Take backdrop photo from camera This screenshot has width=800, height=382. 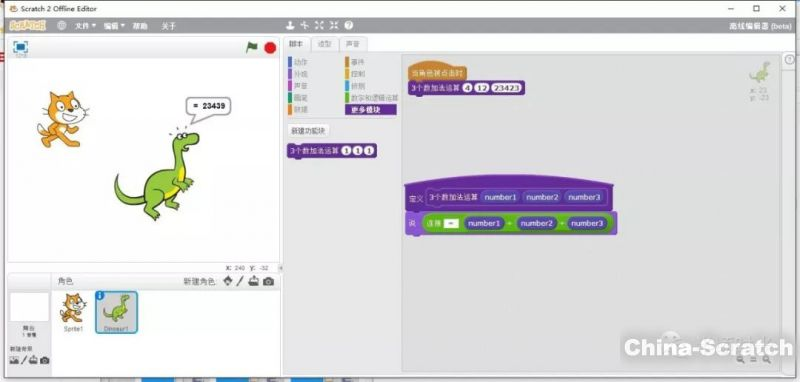click(x=45, y=360)
